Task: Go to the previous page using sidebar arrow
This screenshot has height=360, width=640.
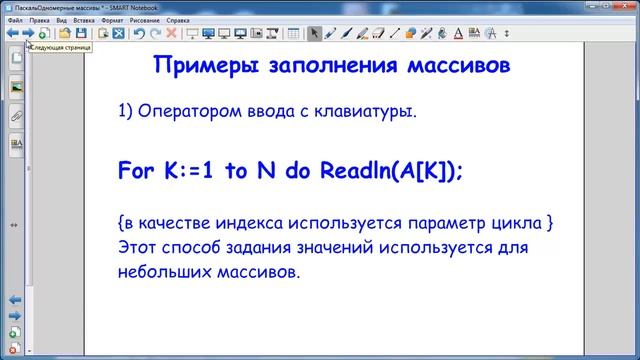Action: coord(15,300)
